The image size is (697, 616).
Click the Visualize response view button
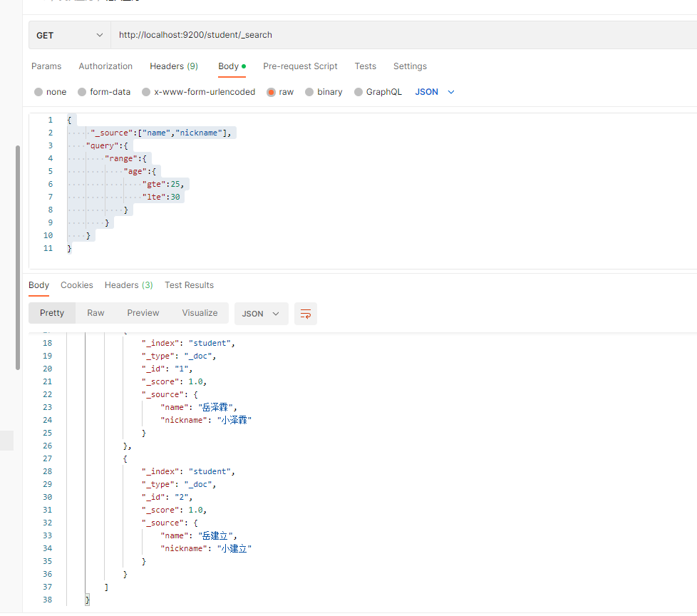200,313
